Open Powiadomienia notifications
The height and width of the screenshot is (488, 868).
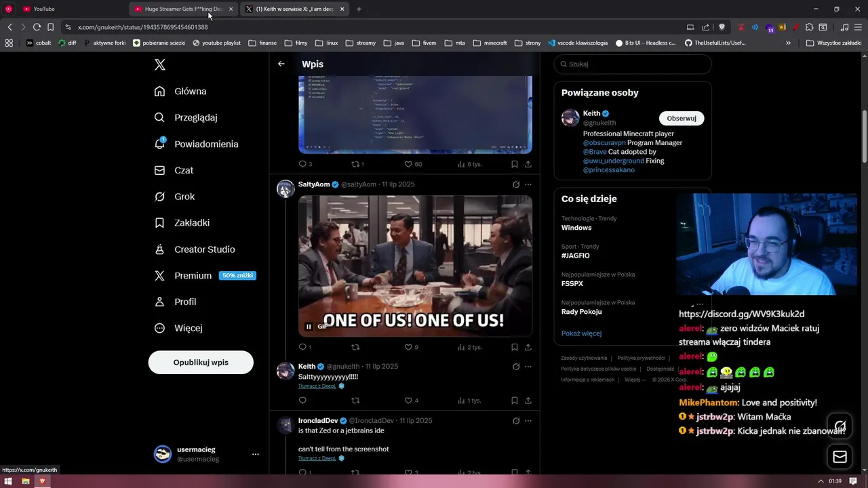point(197,144)
